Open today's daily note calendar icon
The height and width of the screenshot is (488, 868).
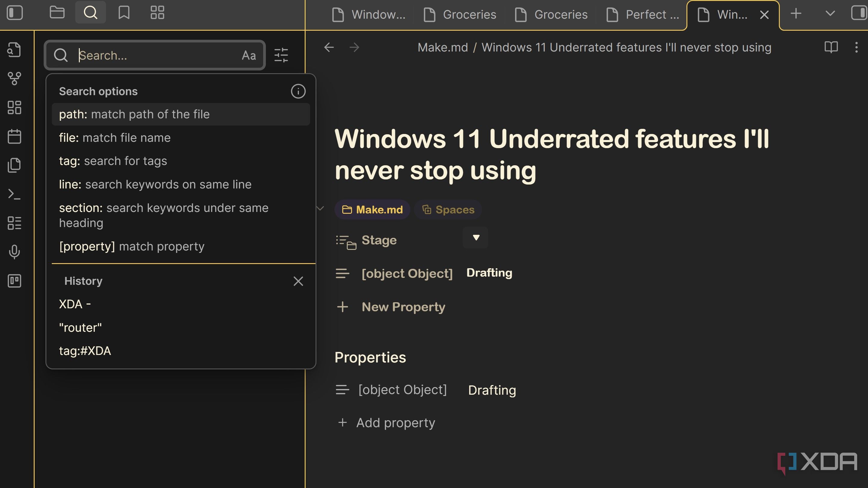14,136
